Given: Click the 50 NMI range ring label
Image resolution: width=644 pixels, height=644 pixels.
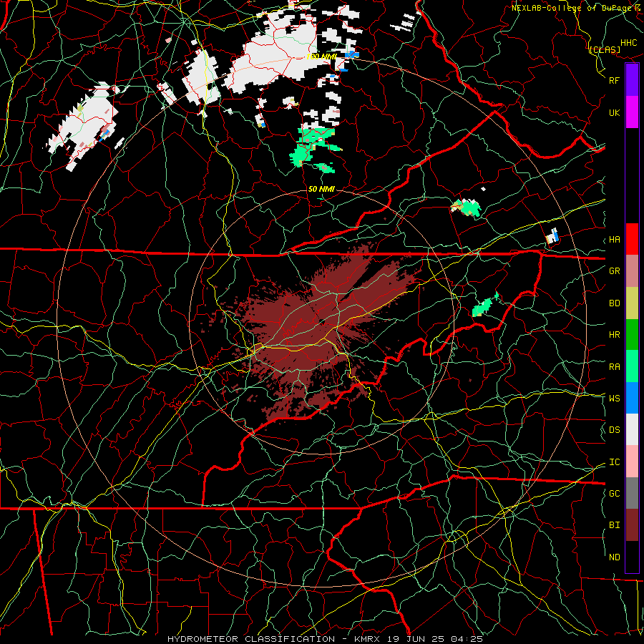Looking at the screenshot, I should click(x=321, y=189).
